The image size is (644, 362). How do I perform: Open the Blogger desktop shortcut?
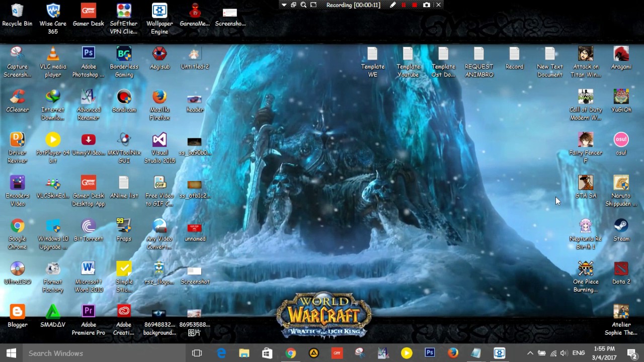click(x=17, y=316)
